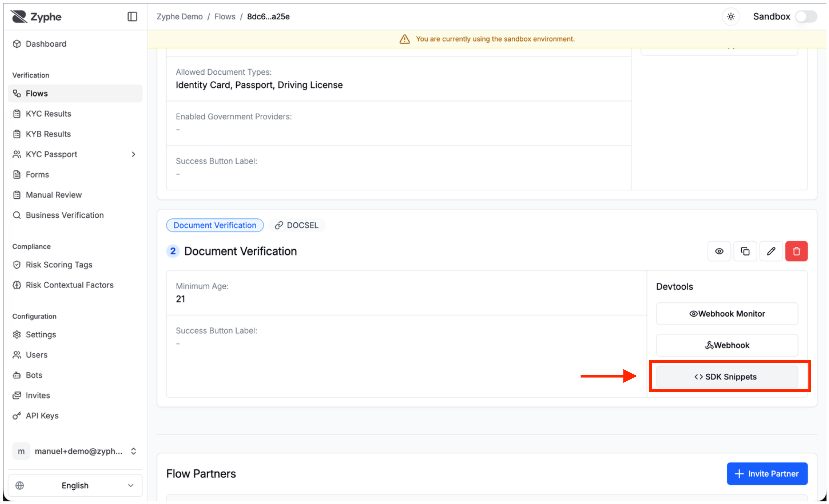Click the Business Verification search icon
Image resolution: width=829 pixels, height=504 pixels.
pos(17,215)
